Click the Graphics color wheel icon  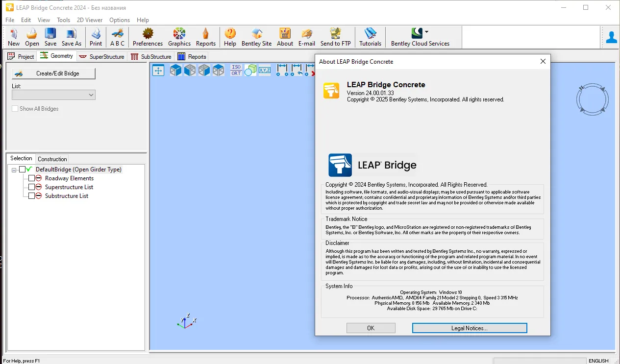pyautogui.click(x=179, y=34)
